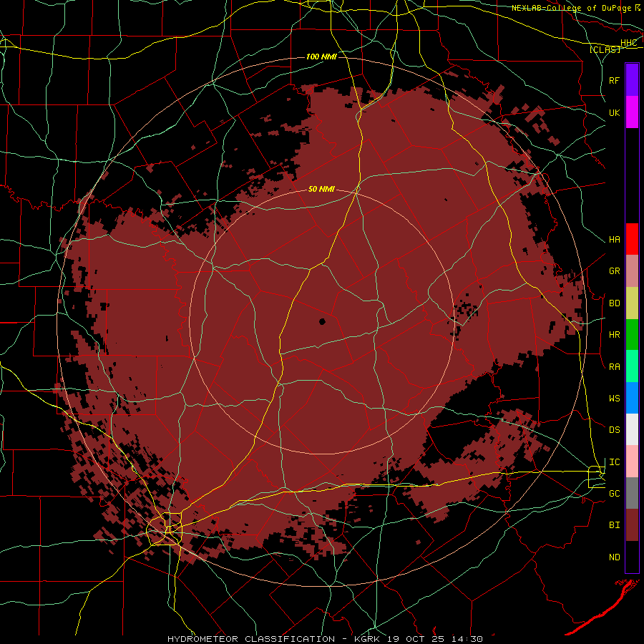644x644 pixels.
Task: Click the black radar site dot at center
Action: coord(322,321)
